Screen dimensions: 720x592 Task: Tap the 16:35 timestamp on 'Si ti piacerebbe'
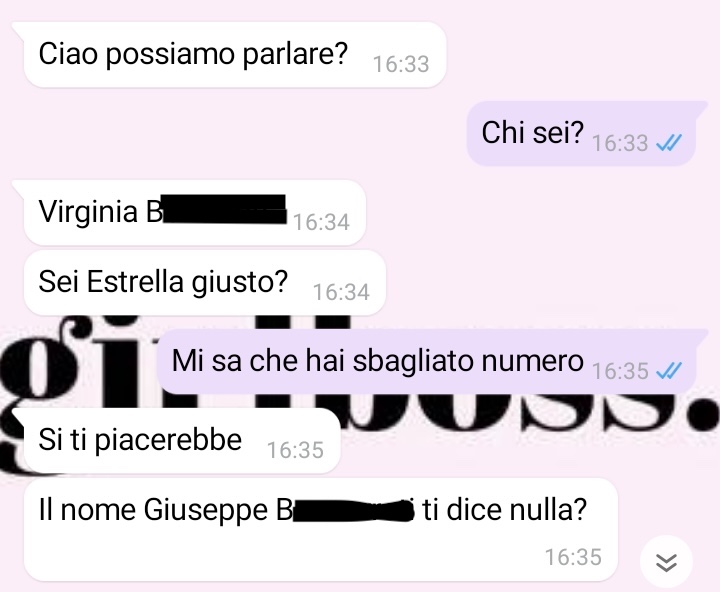tap(295, 450)
